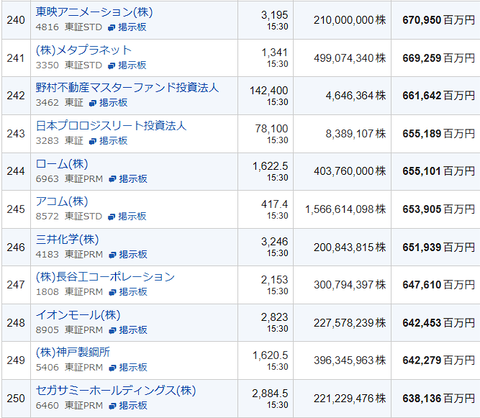This screenshot has height=418, width=480.
Task: Select rank number 250 cell
Action: (16, 398)
